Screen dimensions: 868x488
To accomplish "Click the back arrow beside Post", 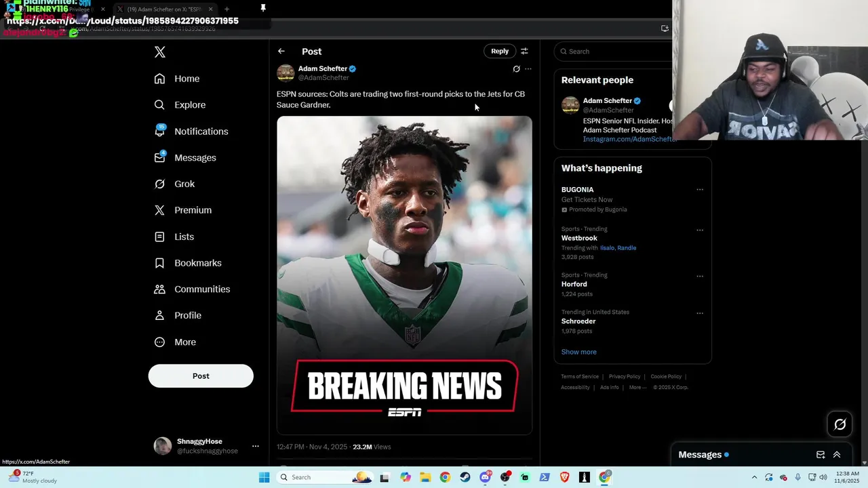I will tap(281, 52).
